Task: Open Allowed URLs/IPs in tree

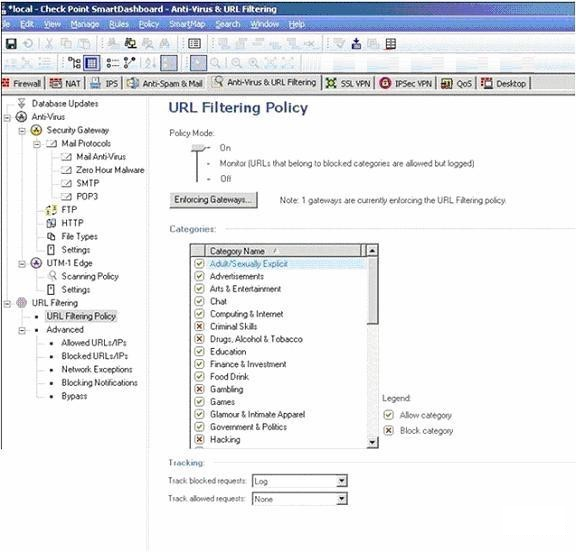Action: coord(94,343)
